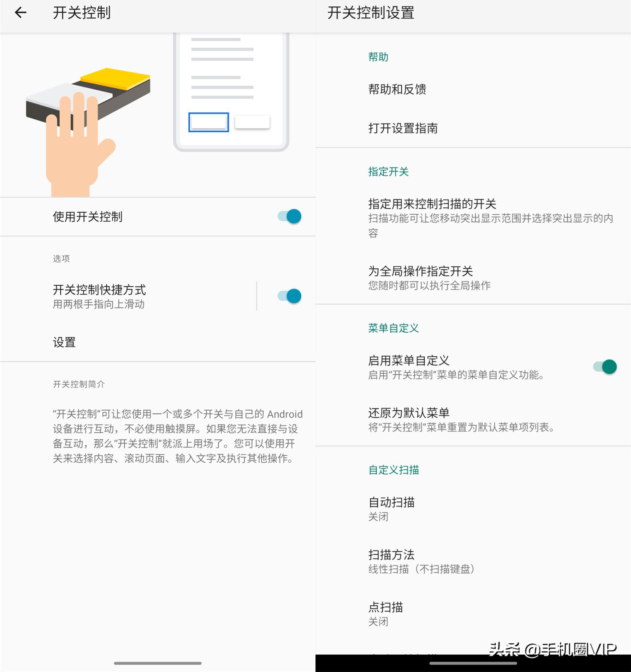Turn off 启用菜单自定义 toggle

[x=606, y=366]
